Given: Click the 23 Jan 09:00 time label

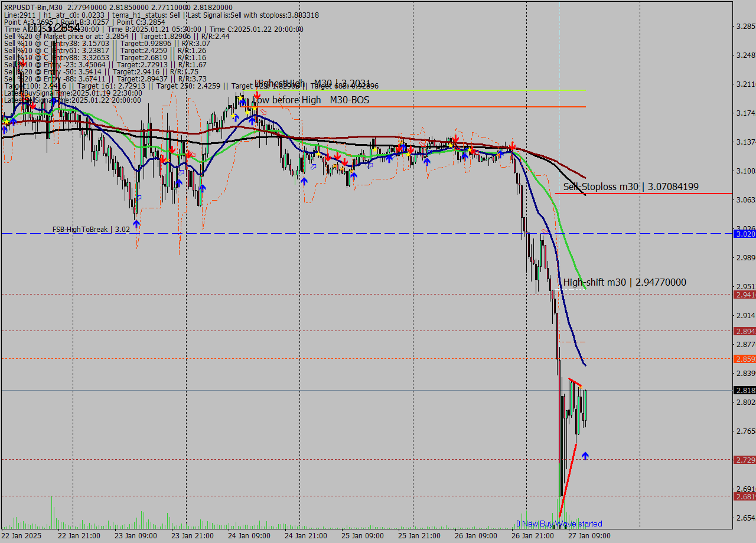Looking at the screenshot, I should click(135, 536).
